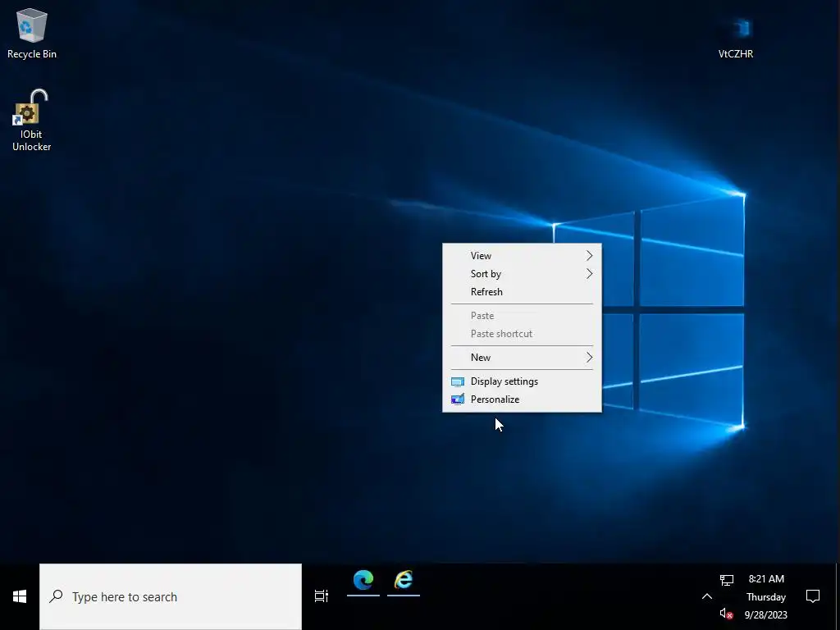This screenshot has height=630, width=840.
Task: Open the Sort by submenu
Action: (523, 274)
